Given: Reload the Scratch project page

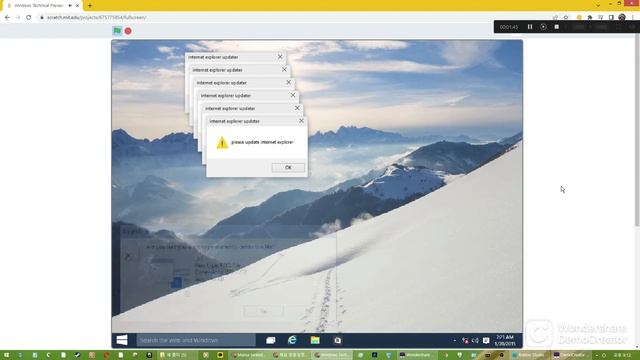Looking at the screenshot, I should tap(29, 18).
